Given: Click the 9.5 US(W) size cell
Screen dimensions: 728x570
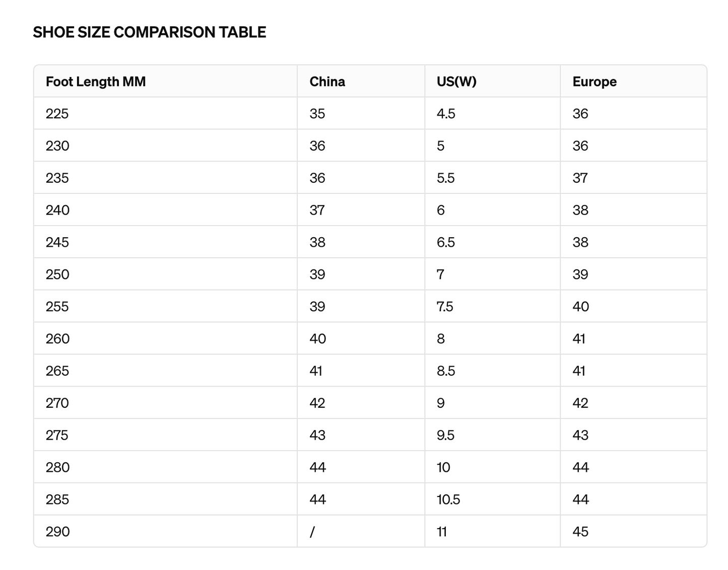Looking at the screenshot, I should [x=492, y=436].
